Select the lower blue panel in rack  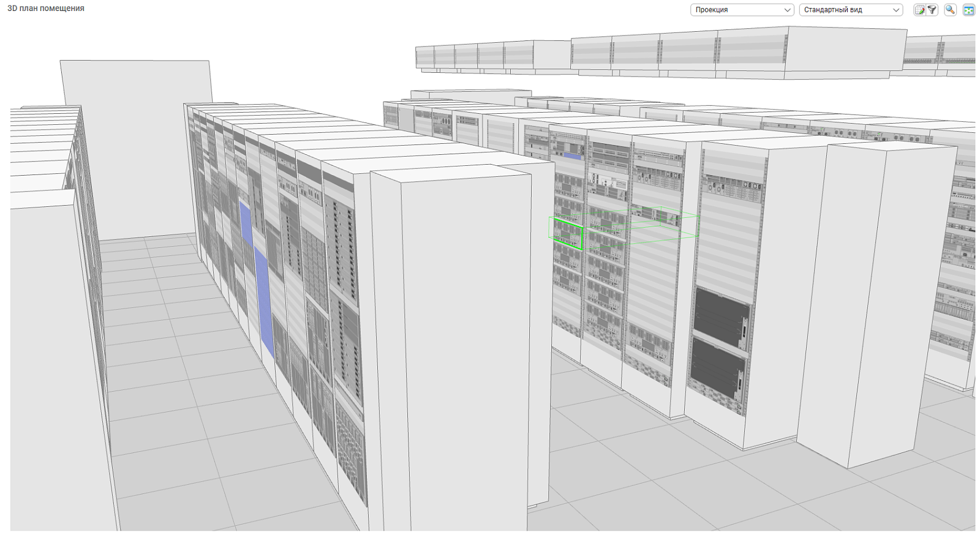click(264, 302)
